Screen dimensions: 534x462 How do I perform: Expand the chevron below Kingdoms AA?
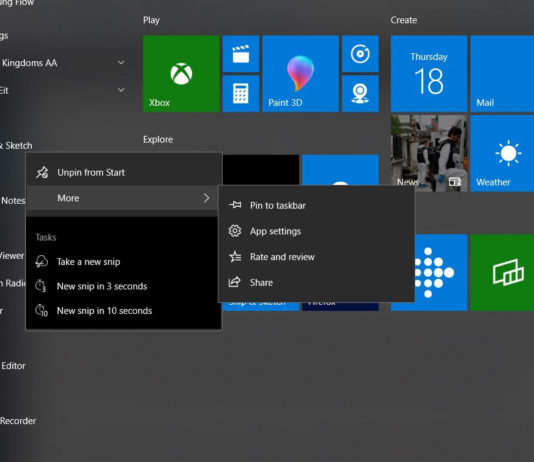pyautogui.click(x=121, y=90)
